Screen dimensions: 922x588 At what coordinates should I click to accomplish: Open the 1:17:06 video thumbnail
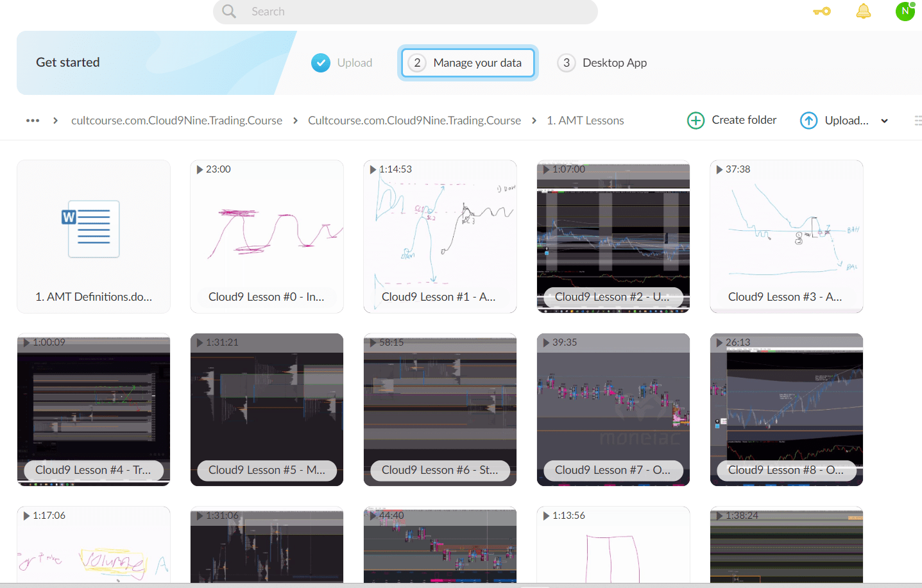(x=94, y=545)
